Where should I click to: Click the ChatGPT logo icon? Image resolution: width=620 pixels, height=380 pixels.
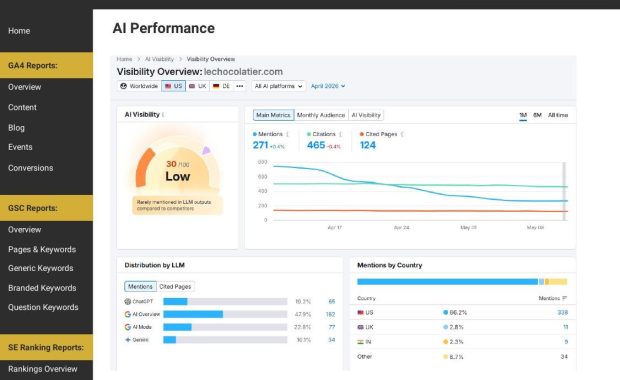coord(128,301)
